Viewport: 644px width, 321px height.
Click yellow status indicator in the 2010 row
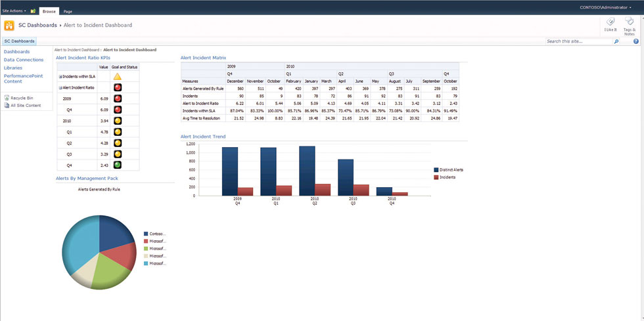(x=118, y=121)
